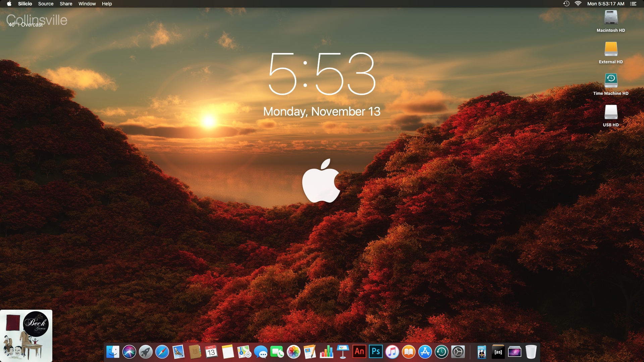Open Maps icon in Dock

pyautogui.click(x=244, y=352)
